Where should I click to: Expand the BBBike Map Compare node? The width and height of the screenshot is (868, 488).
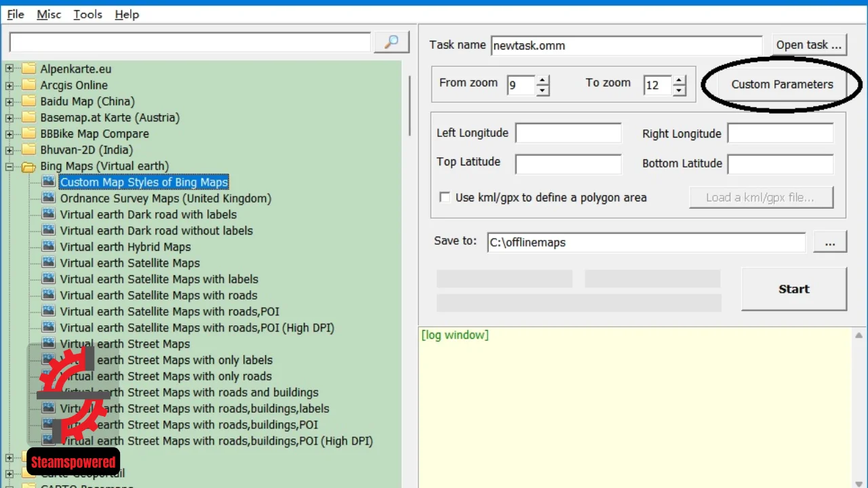tap(9, 134)
